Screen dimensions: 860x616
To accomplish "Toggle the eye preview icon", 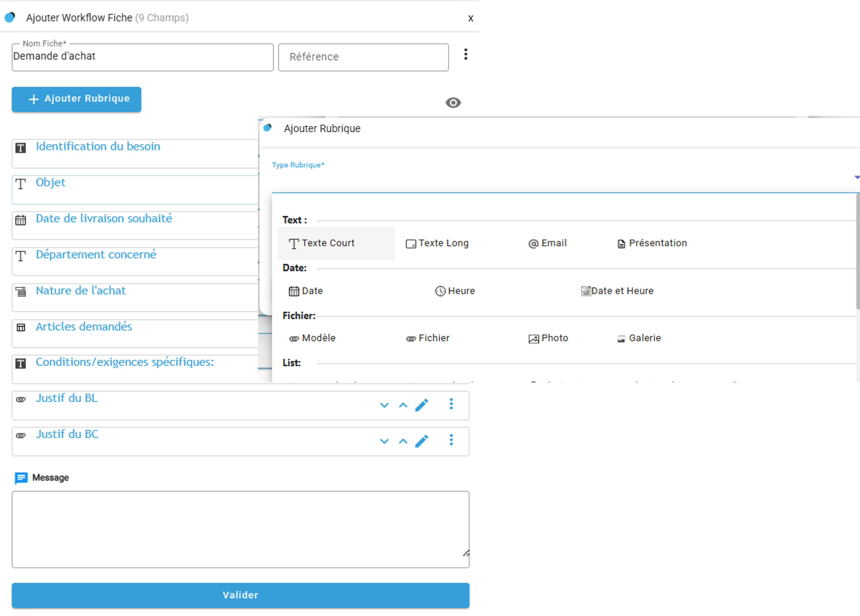I will 453,102.
